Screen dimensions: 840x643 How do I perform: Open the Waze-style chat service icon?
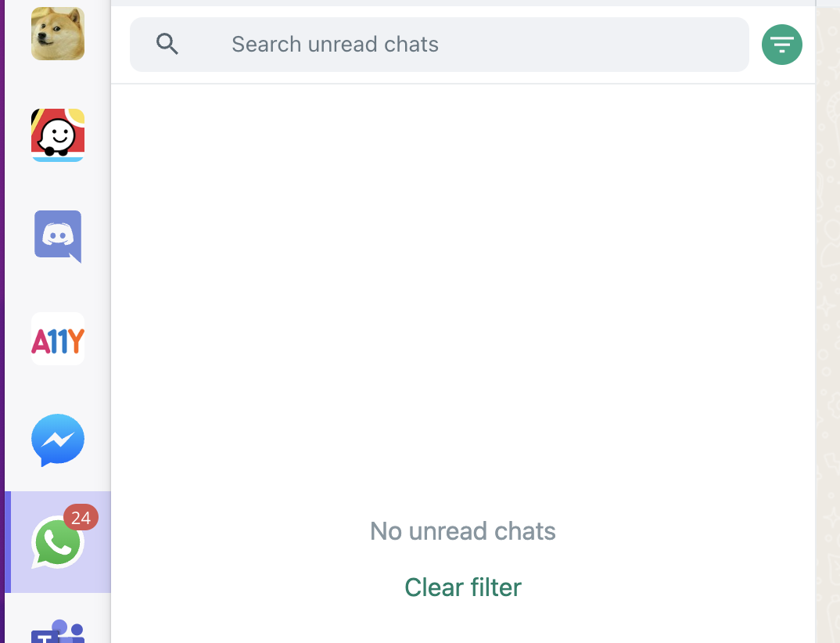[x=58, y=135]
